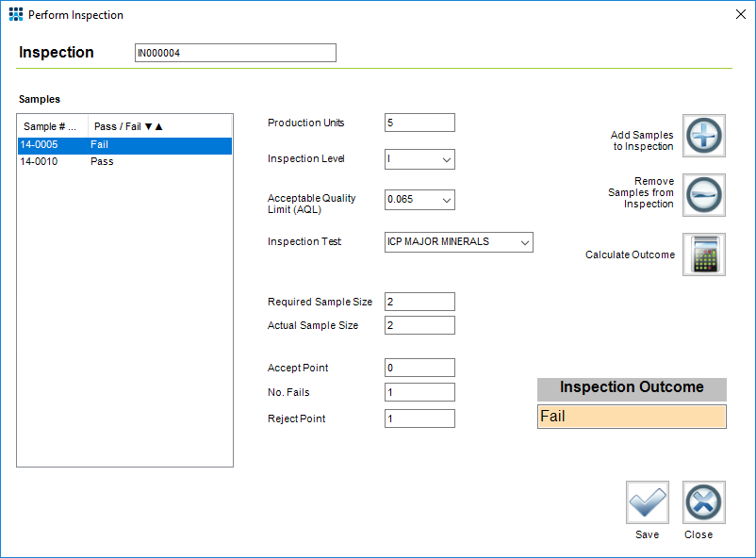
Task: Click the app icon in title bar
Action: (x=15, y=15)
